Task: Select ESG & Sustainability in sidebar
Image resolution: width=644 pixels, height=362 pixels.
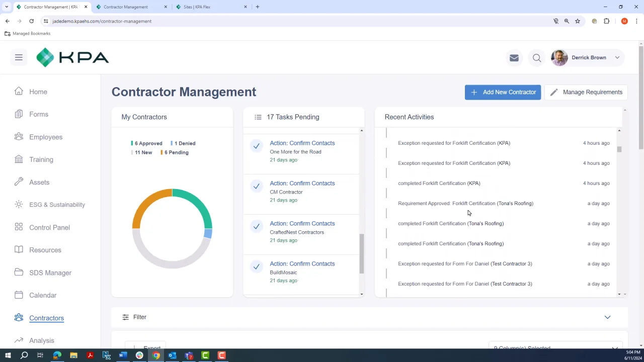Action: 57,205
